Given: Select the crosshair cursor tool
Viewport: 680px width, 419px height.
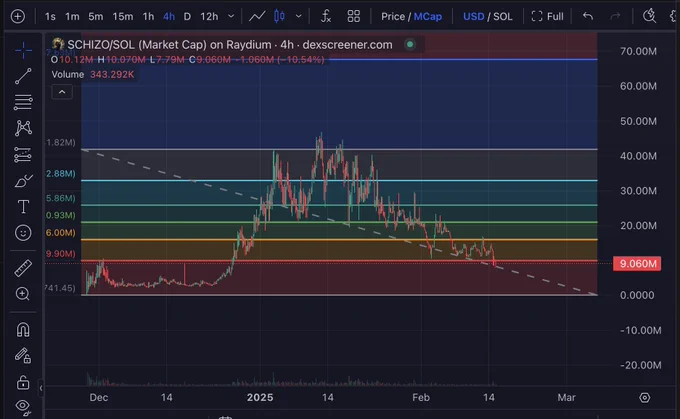Looking at the screenshot, I should click(x=23, y=51).
